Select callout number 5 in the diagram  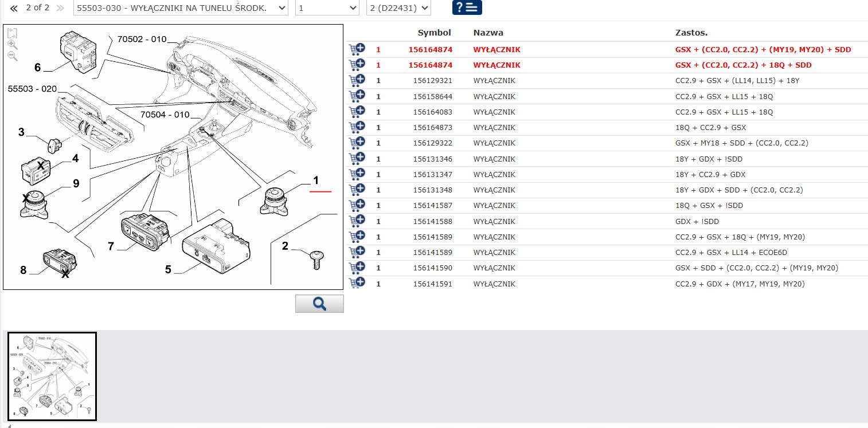(168, 269)
